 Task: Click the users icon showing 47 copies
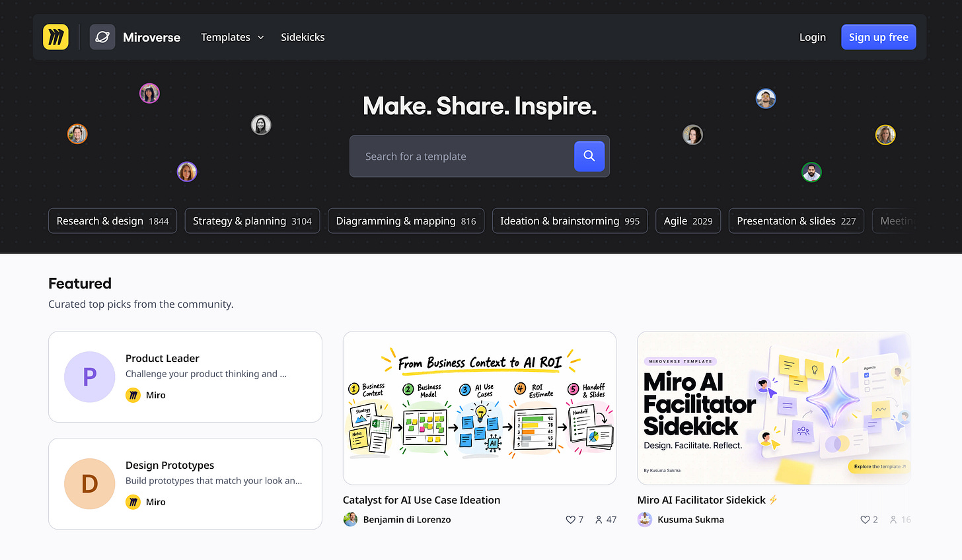coord(599,520)
